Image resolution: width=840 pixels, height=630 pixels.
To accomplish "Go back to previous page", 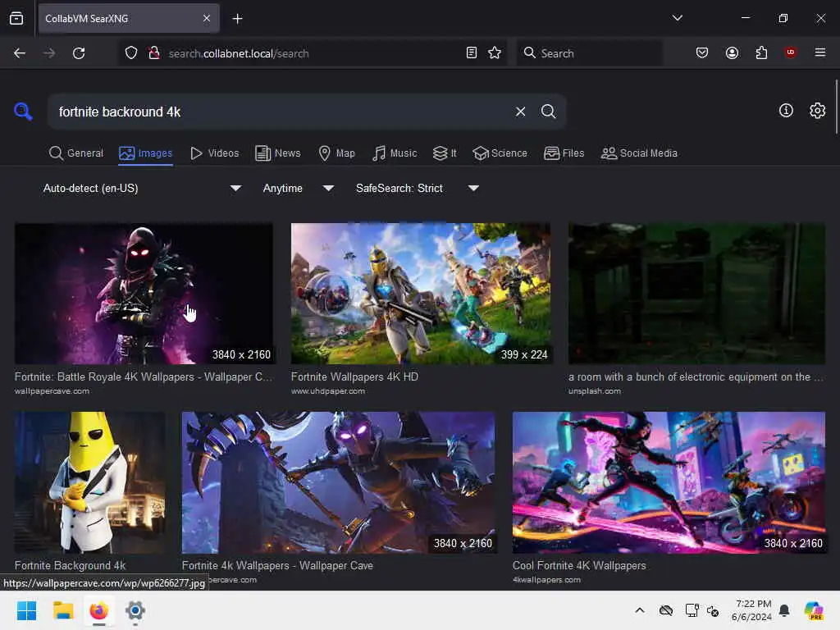I will pos(20,53).
